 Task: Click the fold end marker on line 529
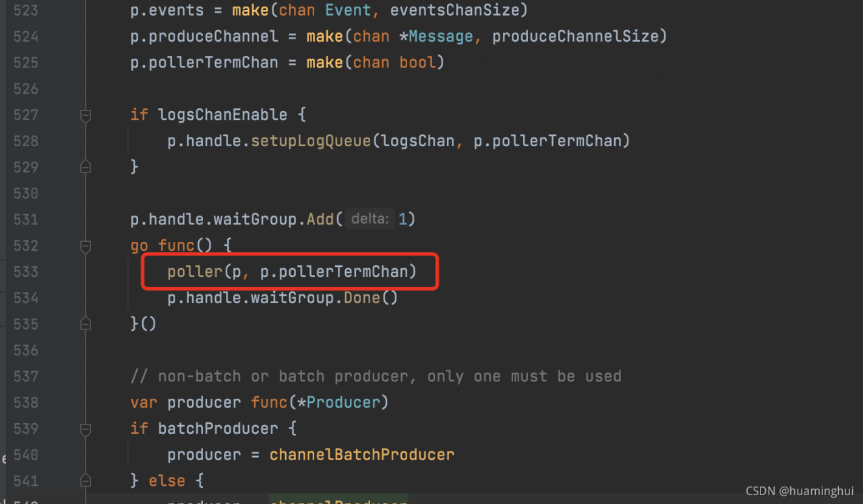tap(86, 166)
